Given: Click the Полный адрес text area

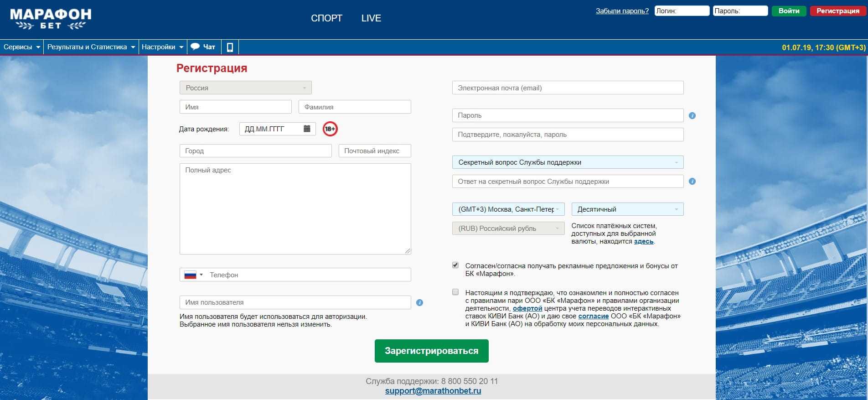Looking at the screenshot, I should [x=295, y=209].
